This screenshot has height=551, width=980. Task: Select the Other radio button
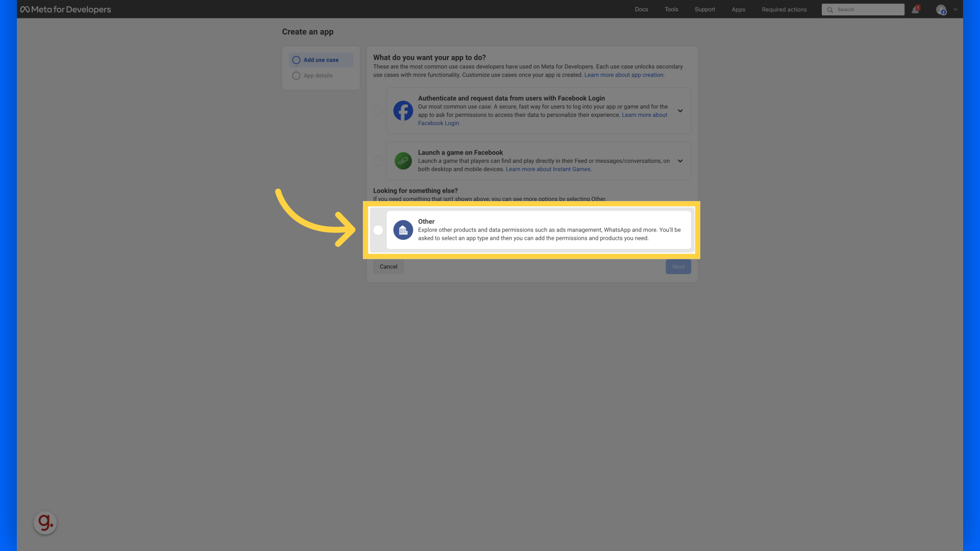pyautogui.click(x=378, y=230)
